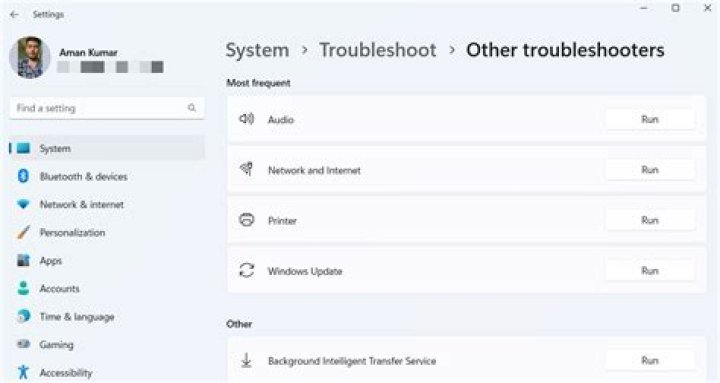Navigate to Troubleshoot in breadcrumb
Viewport: 720px width, 383px height.
coord(378,50)
